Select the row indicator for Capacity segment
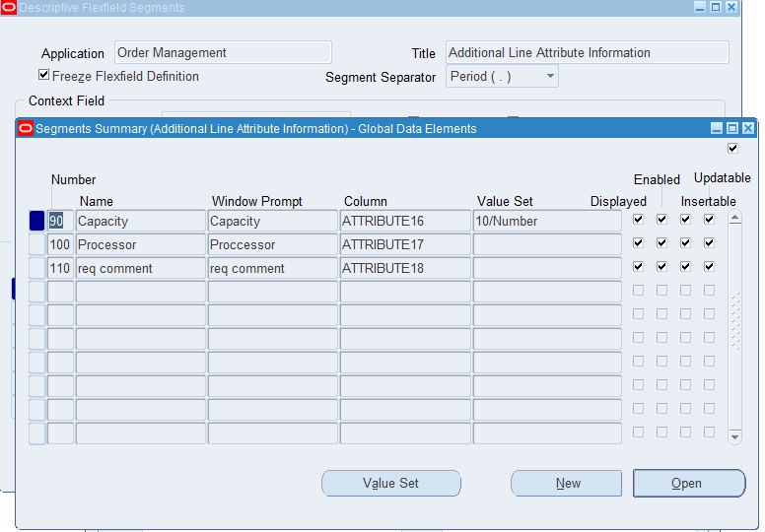The width and height of the screenshot is (765, 532). [36, 221]
